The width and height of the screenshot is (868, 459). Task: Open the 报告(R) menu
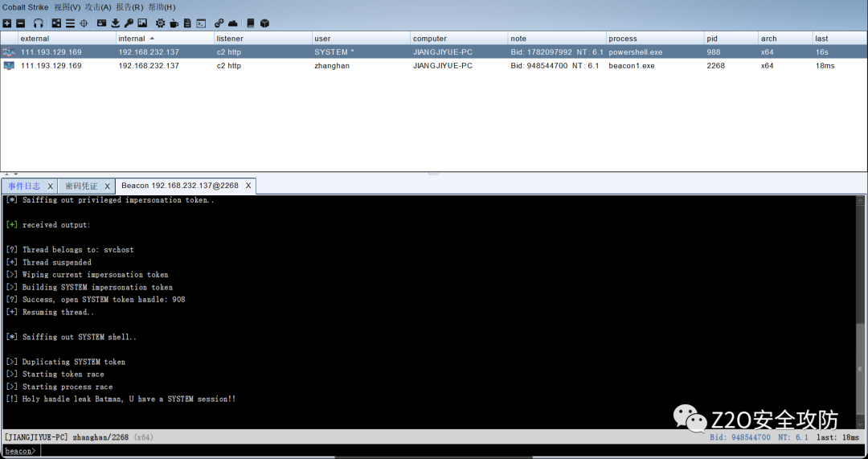click(x=129, y=7)
